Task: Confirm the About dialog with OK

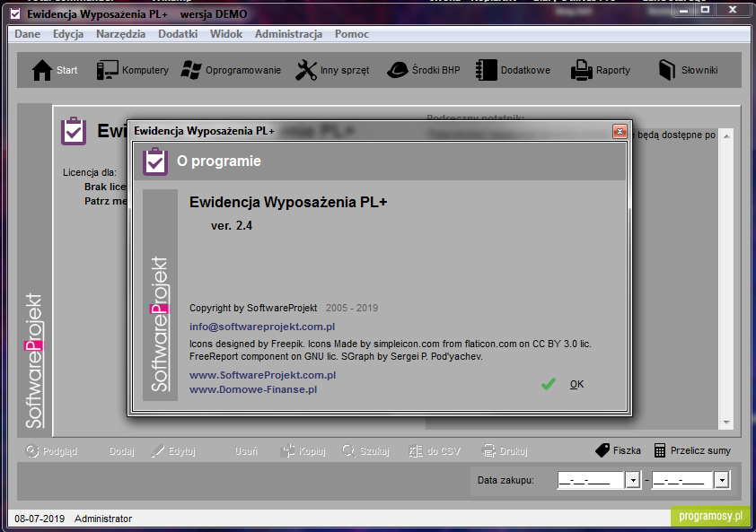Action: [x=576, y=384]
